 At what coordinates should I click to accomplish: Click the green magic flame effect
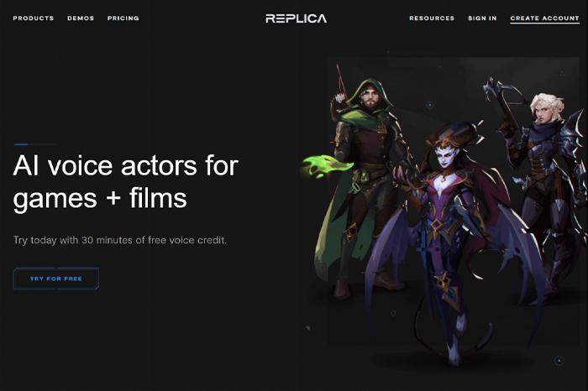tap(324, 166)
